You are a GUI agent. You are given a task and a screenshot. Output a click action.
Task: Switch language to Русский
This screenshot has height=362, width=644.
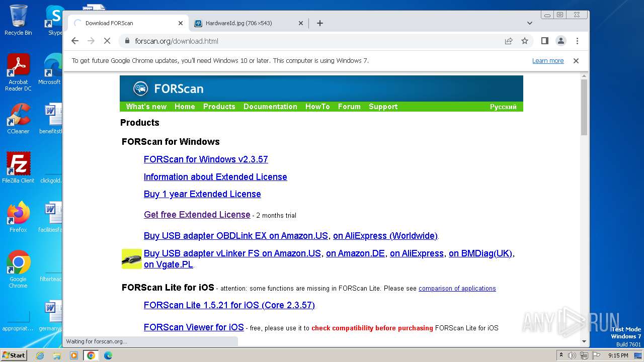coord(503,107)
